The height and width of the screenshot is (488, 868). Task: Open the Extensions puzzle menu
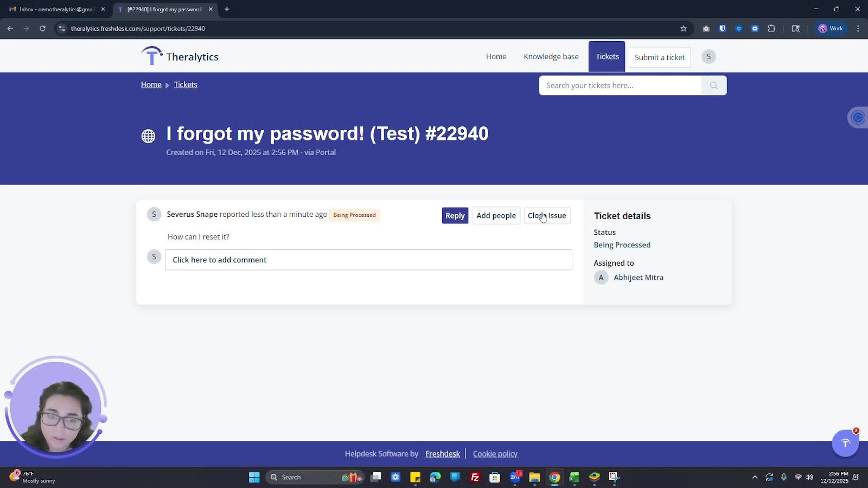point(771,29)
